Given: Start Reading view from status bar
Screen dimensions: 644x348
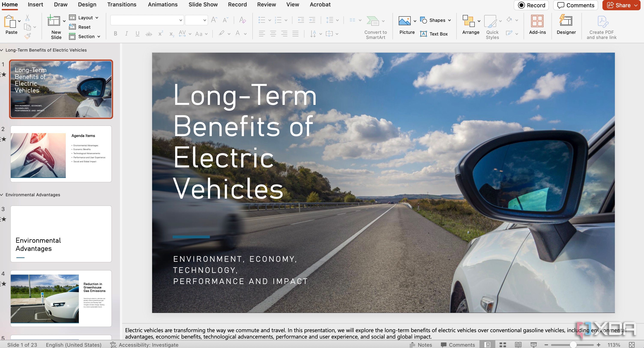Looking at the screenshot, I should click(x=518, y=344).
